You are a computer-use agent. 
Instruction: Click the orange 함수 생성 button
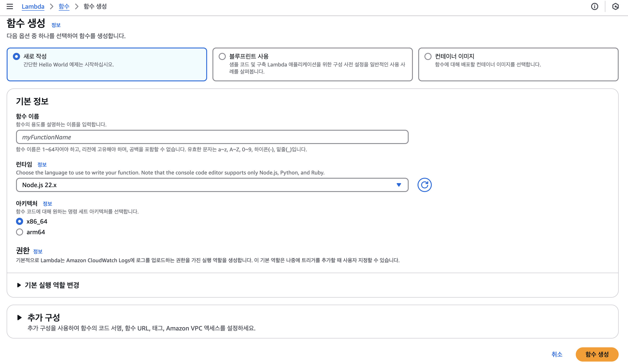pyautogui.click(x=597, y=354)
